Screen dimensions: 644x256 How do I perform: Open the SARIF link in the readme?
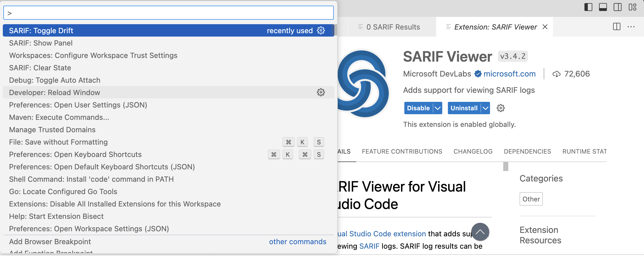(x=369, y=246)
